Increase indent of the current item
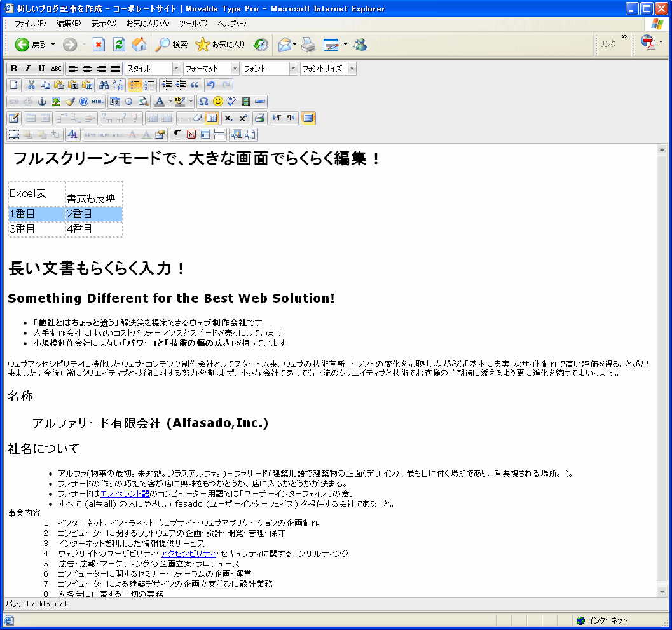 point(181,85)
